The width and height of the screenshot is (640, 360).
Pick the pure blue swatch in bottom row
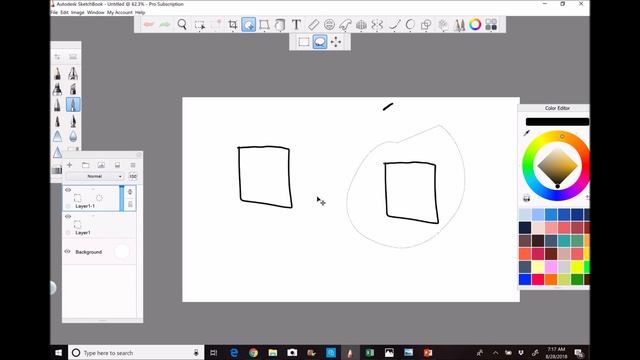(525, 280)
